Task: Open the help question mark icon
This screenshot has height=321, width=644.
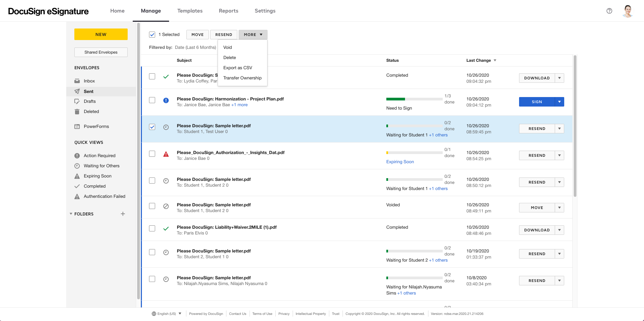Action: click(x=609, y=11)
